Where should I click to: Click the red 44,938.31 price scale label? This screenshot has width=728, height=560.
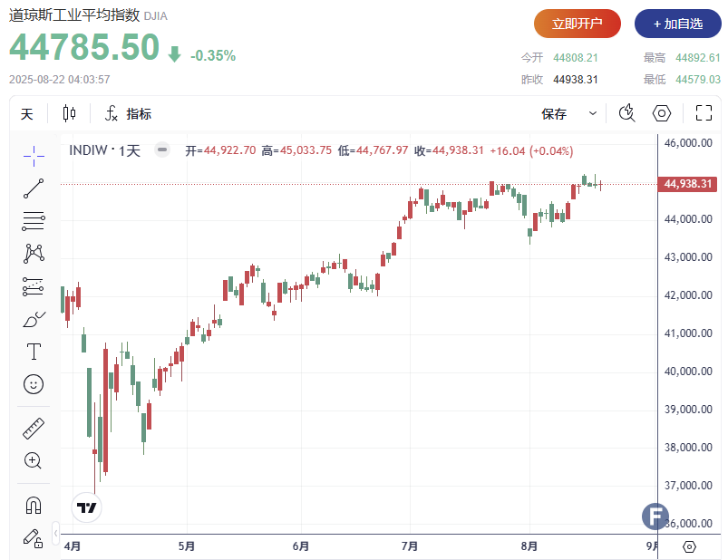coord(687,184)
